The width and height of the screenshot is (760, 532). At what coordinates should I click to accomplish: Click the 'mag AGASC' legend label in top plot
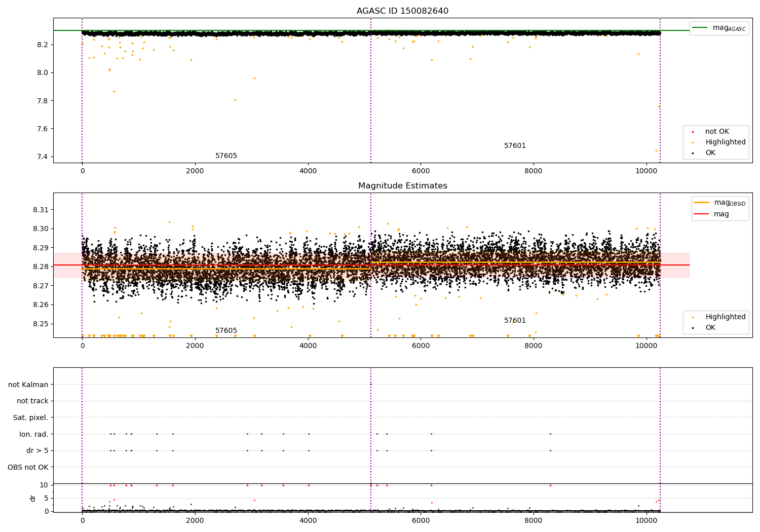pos(729,28)
